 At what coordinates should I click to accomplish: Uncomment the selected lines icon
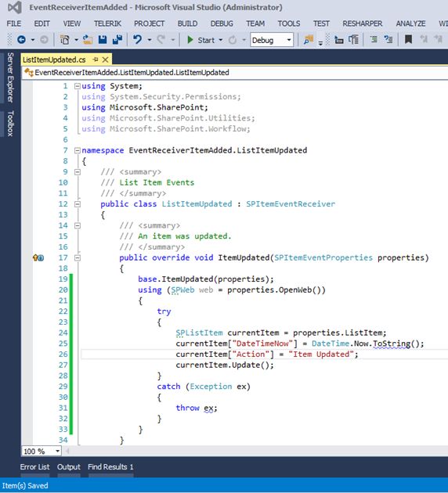tap(388, 40)
